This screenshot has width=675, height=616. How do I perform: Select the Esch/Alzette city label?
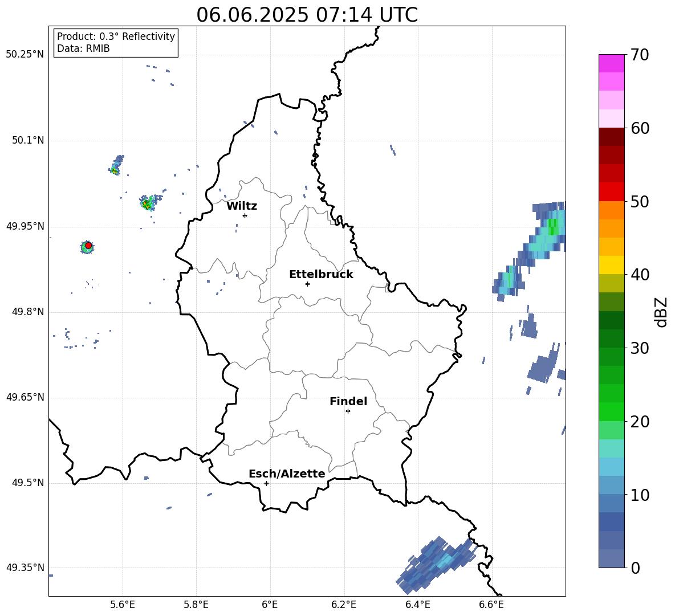(287, 474)
